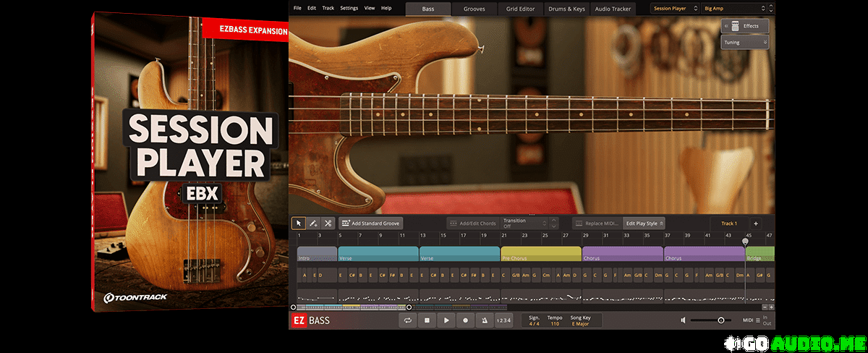
Task: Click the G# chord in Bridge
Action: (x=760, y=276)
